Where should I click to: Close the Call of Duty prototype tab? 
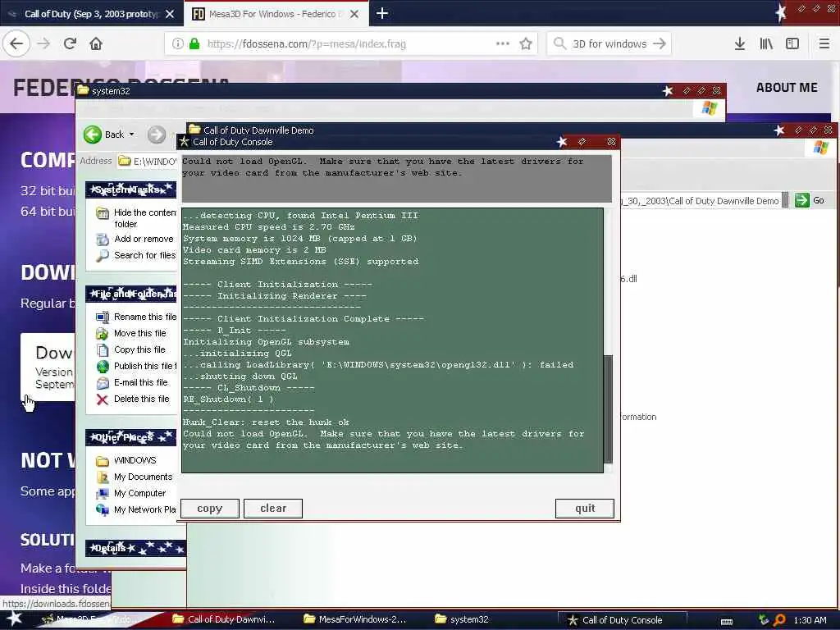[170, 14]
